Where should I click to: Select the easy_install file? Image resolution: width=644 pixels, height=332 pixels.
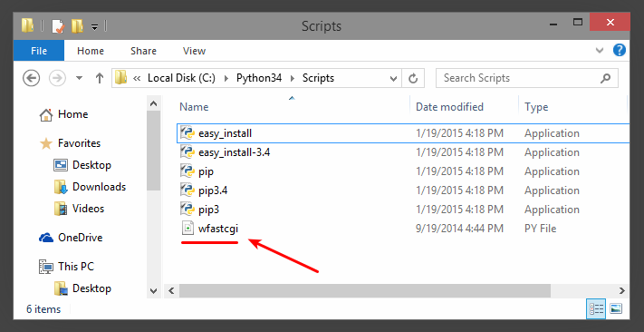tap(403, 133)
